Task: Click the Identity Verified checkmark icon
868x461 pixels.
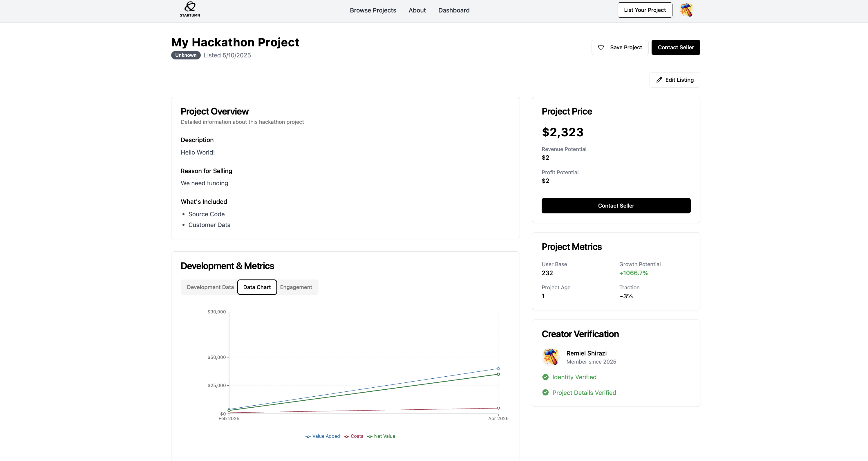Action: (x=545, y=377)
